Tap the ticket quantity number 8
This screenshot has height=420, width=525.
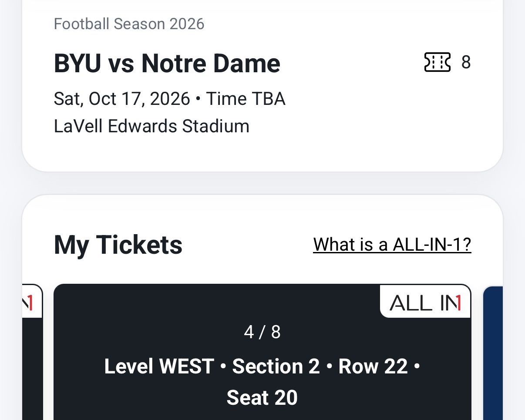(x=466, y=62)
